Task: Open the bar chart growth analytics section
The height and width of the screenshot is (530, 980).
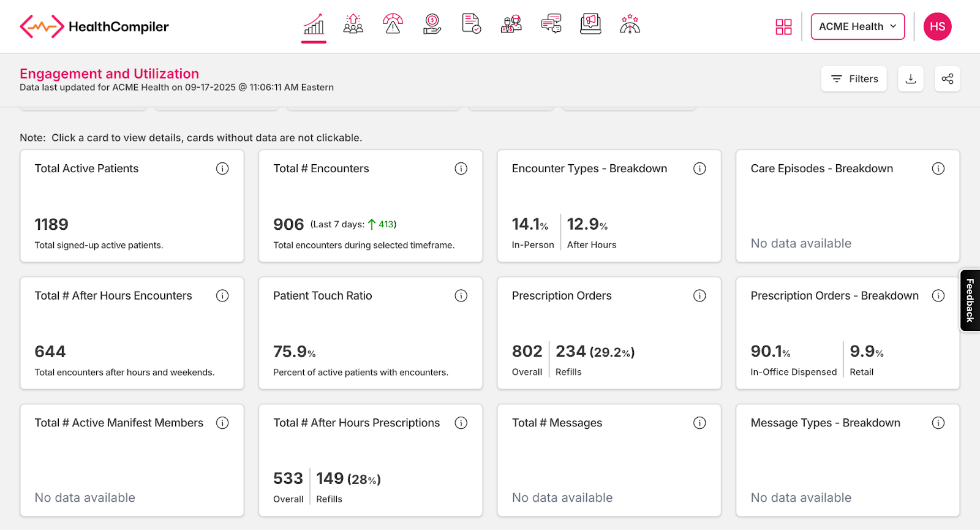Action: tap(314, 26)
